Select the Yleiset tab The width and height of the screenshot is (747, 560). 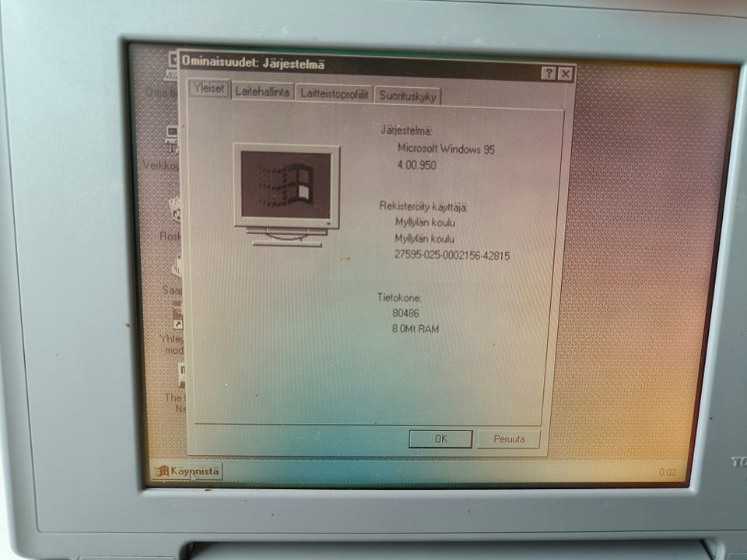(x=209, y=89)
